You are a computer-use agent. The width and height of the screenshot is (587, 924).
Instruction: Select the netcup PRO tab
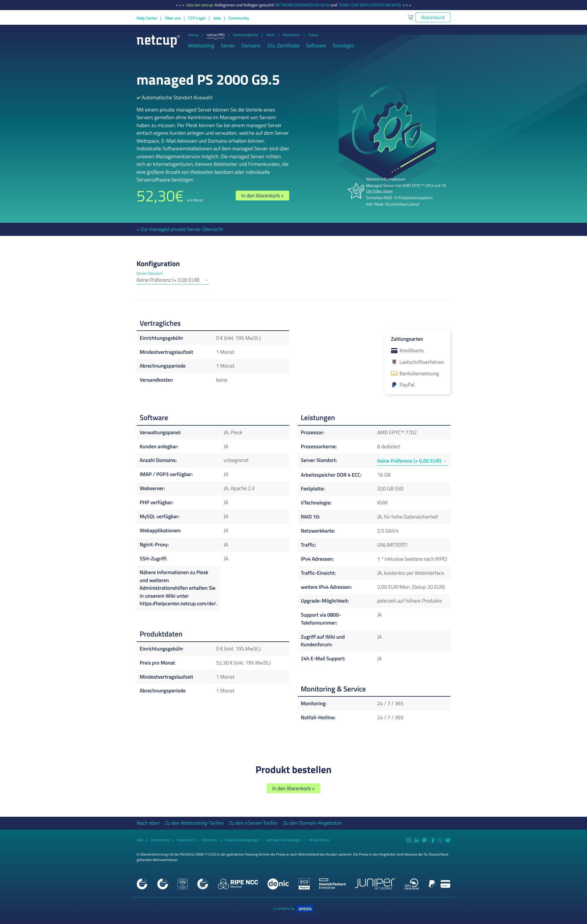point(215,35)
